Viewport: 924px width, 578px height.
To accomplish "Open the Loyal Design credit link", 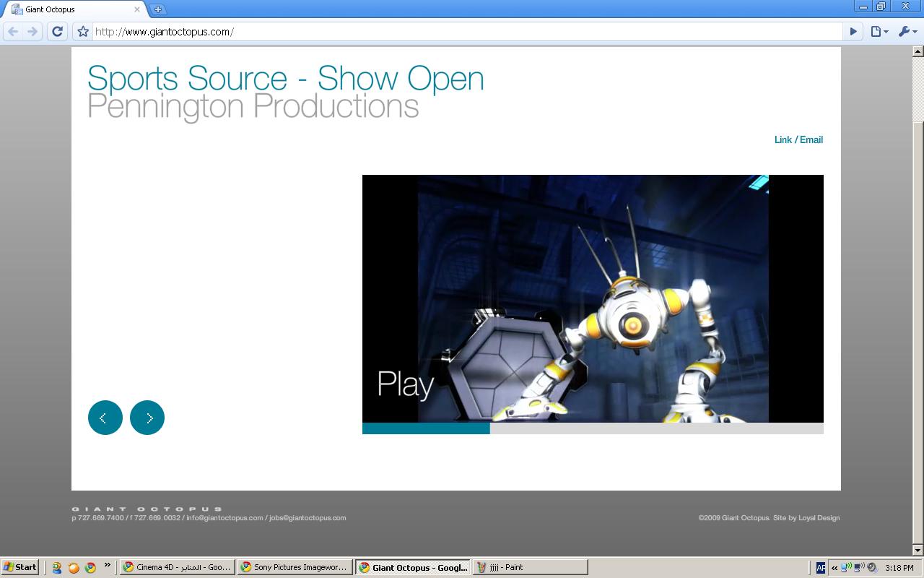I will tap(819, 517).
